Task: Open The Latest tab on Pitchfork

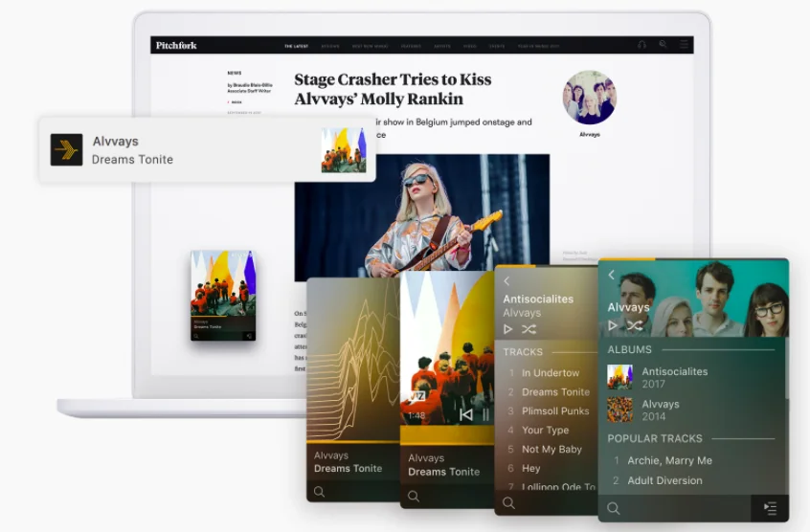Action: (x=296, y=47)
